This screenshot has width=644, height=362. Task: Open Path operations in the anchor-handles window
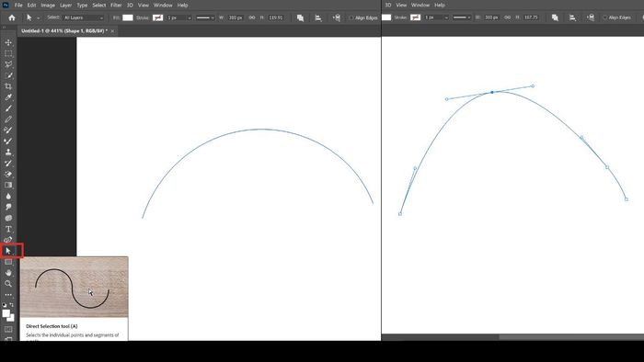pos(555,17)
